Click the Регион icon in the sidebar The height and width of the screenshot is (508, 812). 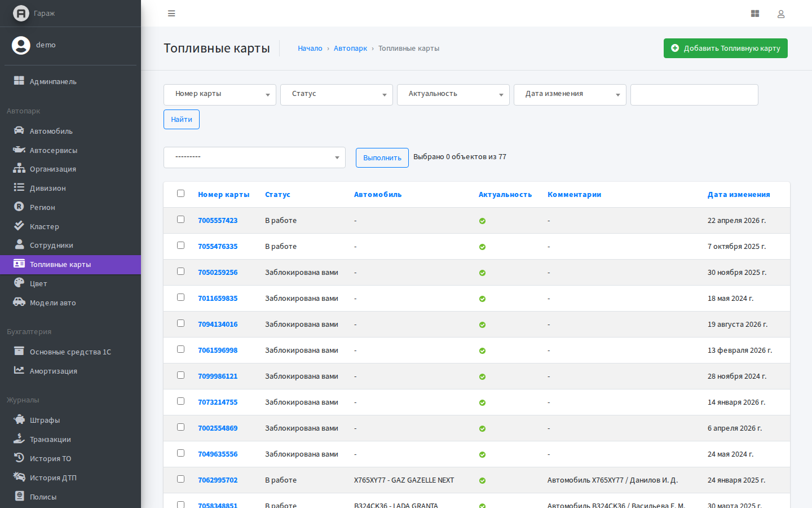point(19,207)
